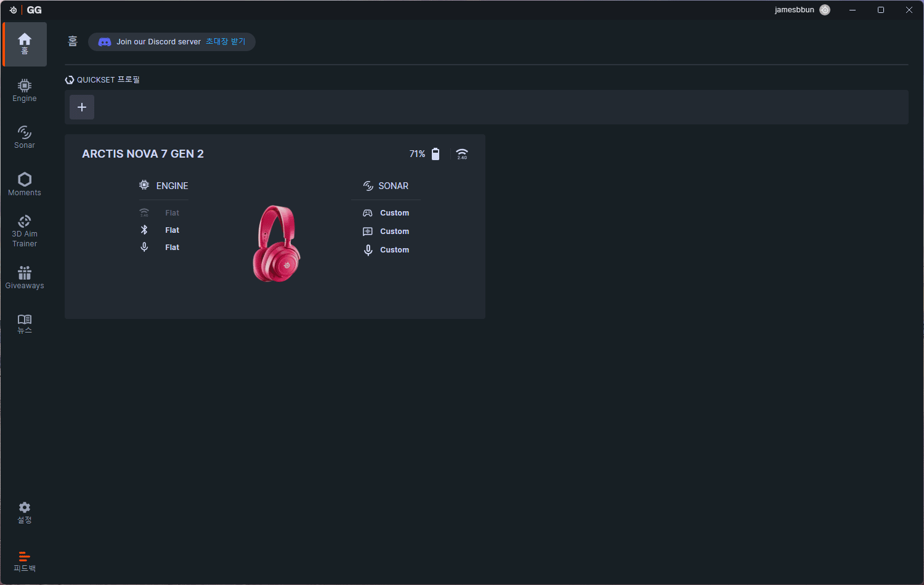Screen dimensions: 924x585
Task: Click the battery status icon
Action: click(x=436, y=154)
